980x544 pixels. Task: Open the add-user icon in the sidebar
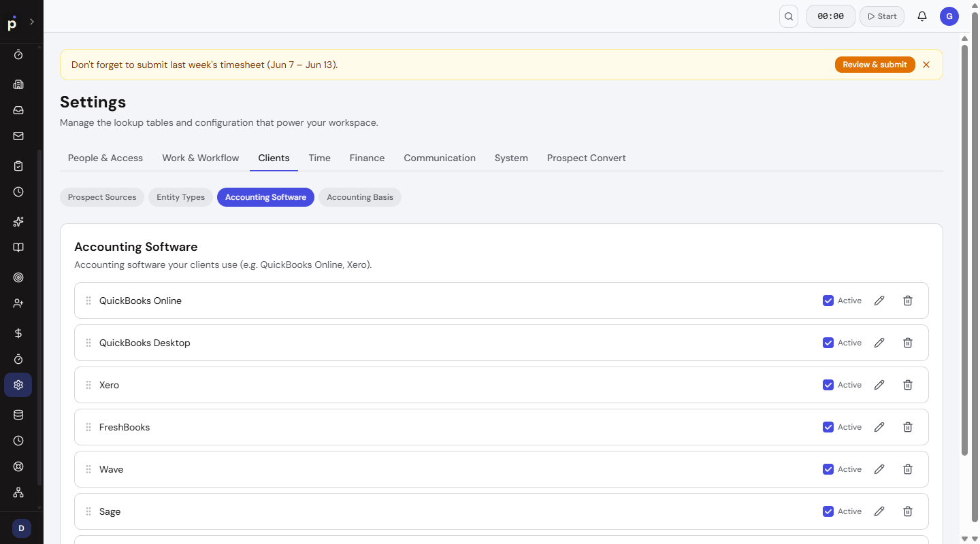18,303
